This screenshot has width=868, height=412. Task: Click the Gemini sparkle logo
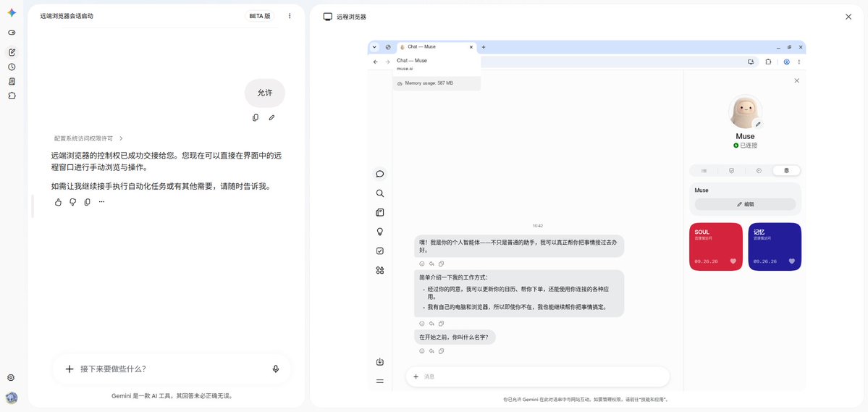[x=12, y=13]
